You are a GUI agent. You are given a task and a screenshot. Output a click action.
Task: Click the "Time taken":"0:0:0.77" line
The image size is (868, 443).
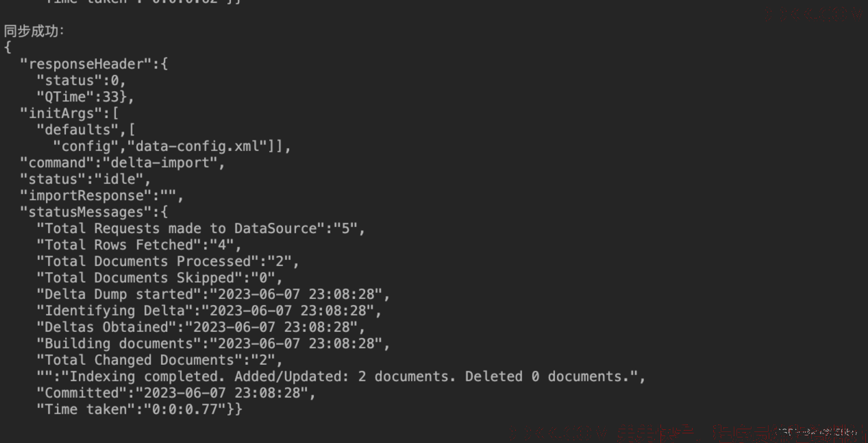(139, 409)
